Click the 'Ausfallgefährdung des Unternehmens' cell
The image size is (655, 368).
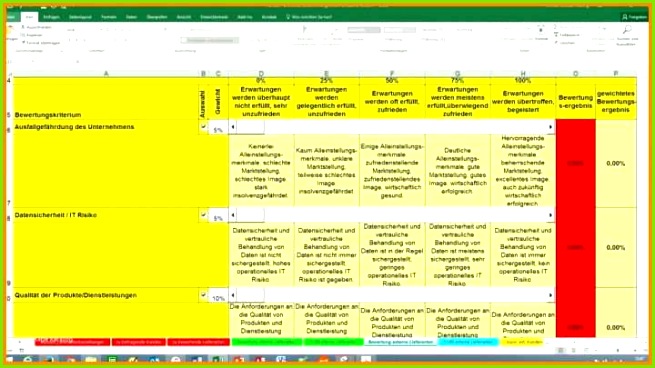pyautogui.click(x=106, y=127)
